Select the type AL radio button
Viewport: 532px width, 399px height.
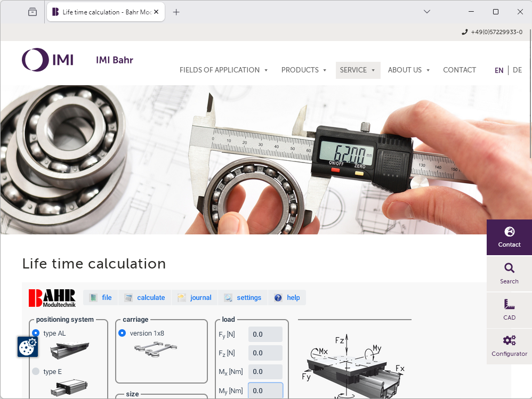[x=36, y=333]
